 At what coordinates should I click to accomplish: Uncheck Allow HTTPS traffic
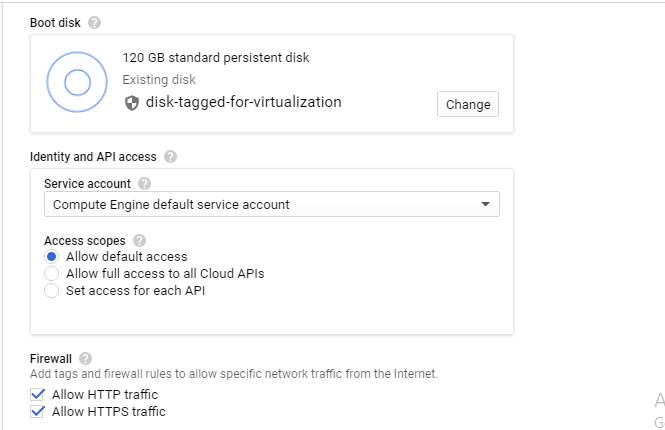(39, 411)
